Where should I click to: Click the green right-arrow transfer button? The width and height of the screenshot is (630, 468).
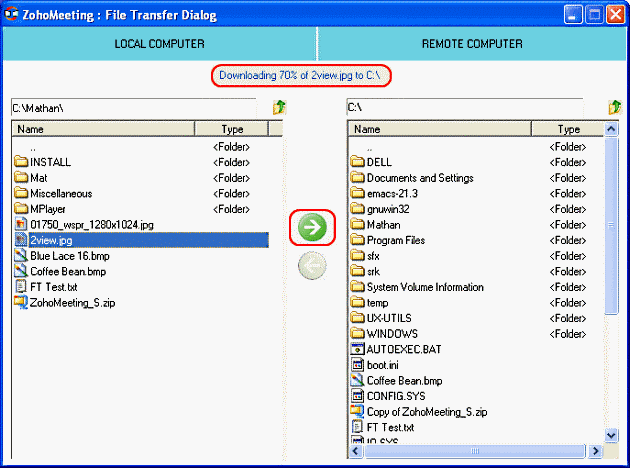(312, 228)
